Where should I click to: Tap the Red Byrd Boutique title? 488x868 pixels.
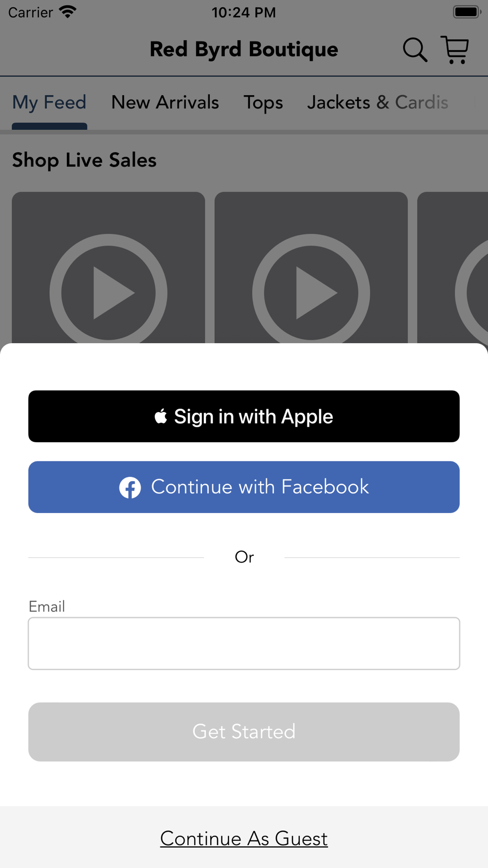(x=244, y=49)
